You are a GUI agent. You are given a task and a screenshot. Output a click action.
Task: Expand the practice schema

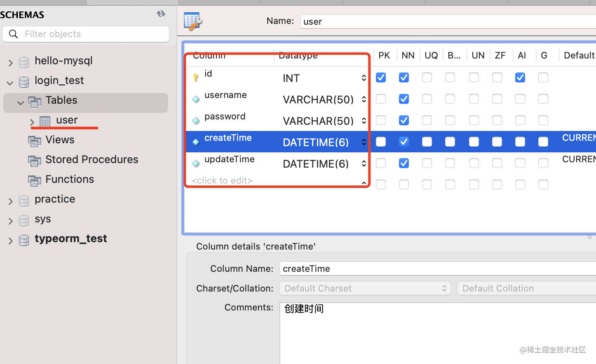(x=11, y=201)
